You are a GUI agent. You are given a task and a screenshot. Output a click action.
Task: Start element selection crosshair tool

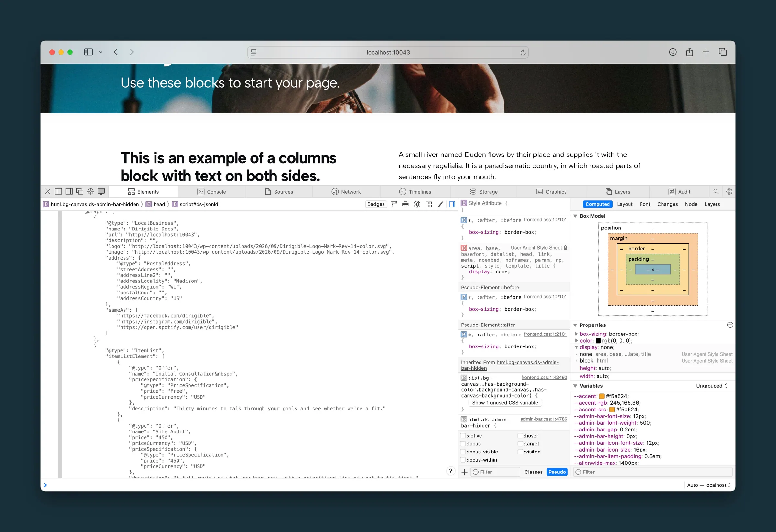click(91, 192)
